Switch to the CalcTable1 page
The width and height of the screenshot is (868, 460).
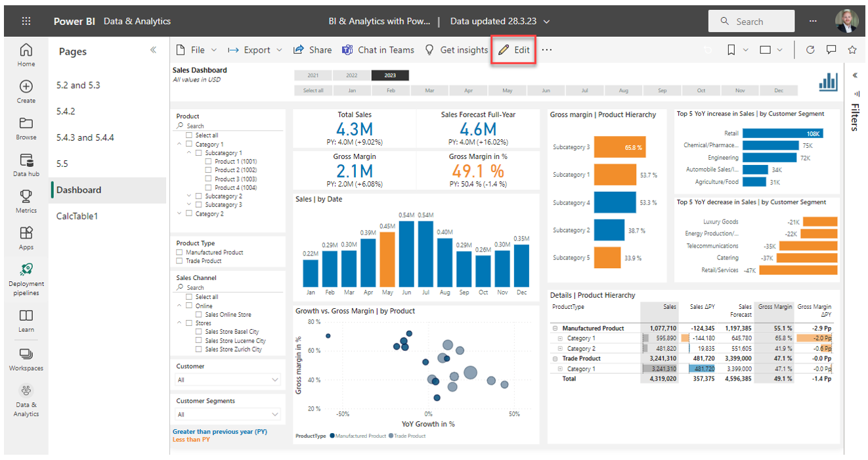(x=77, y=216)
